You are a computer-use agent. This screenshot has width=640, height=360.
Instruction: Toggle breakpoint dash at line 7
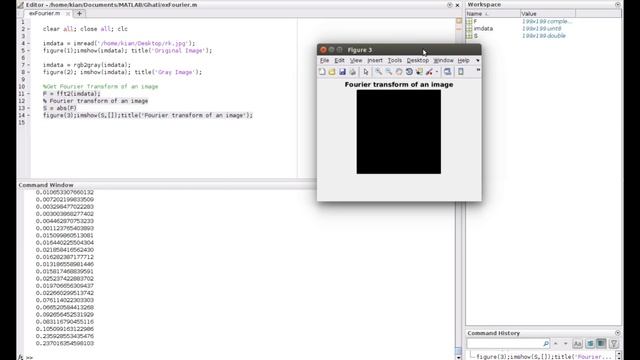coord(29,65)
